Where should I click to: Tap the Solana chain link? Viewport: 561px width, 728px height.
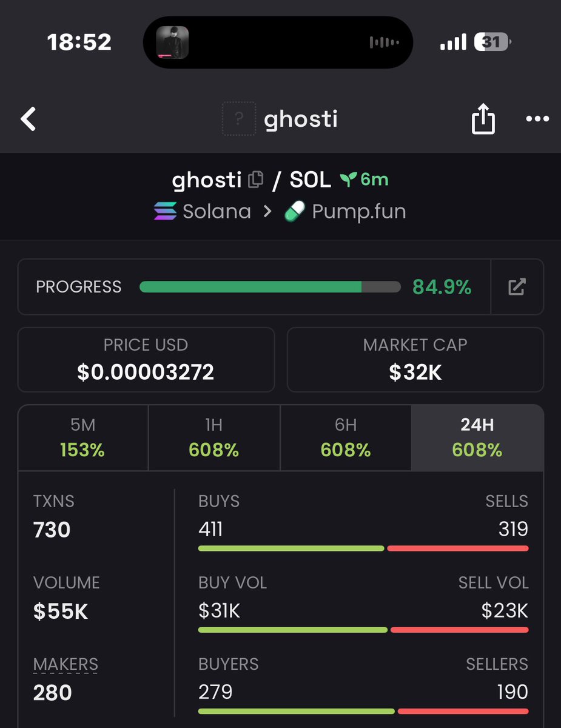click(217, 211)
